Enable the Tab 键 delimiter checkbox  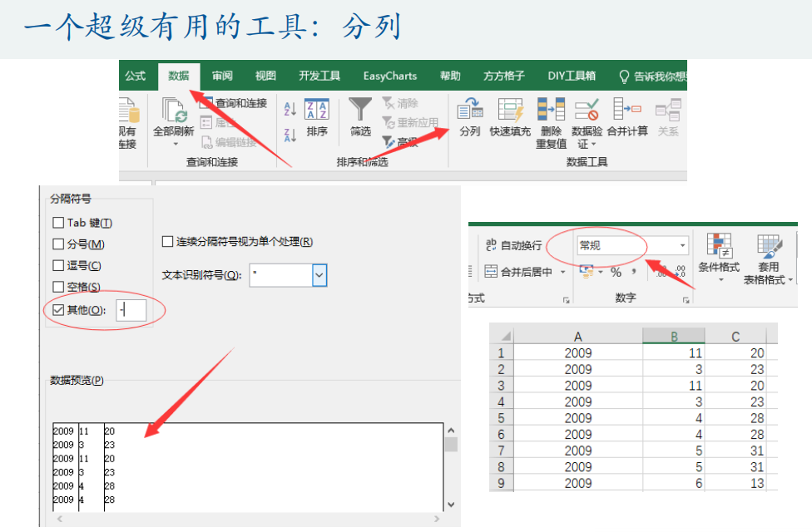click(x=58, y=223)
